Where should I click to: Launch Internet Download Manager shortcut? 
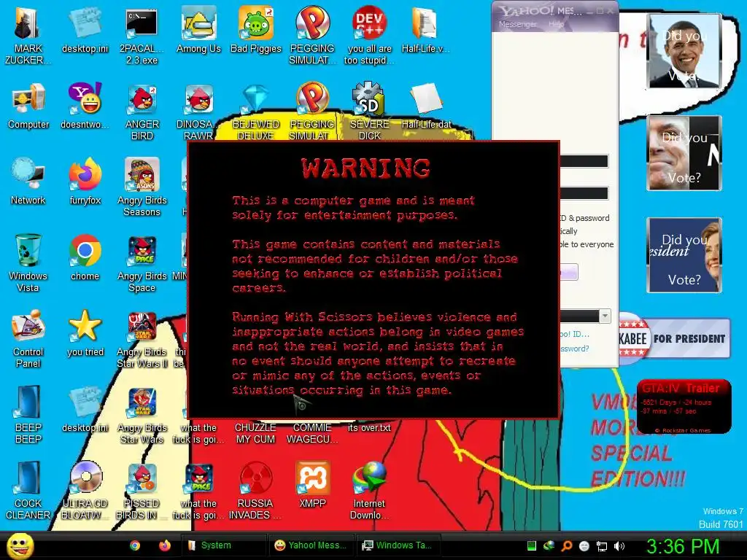pos(369,489)
